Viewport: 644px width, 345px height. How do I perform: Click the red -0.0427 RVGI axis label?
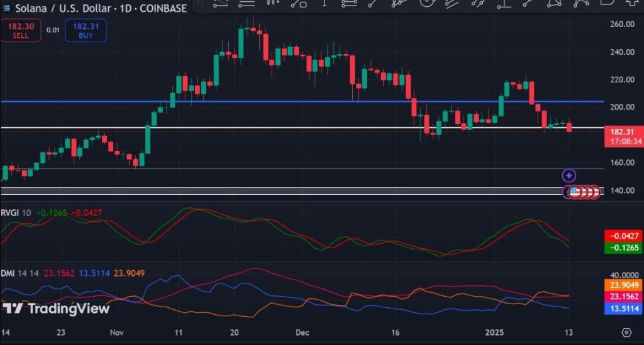(x=624, y=236)
